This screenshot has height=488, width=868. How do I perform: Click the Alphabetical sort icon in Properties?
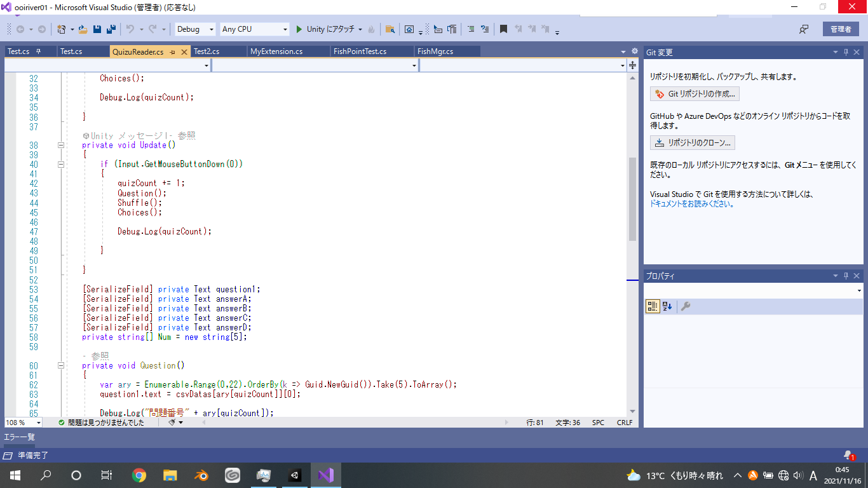(667, 306)
